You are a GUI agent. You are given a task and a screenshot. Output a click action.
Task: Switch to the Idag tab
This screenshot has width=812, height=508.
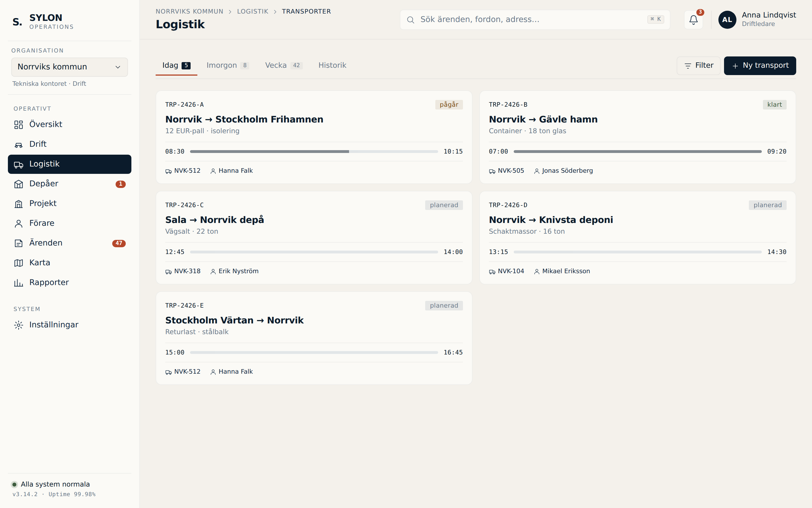tap(176, 65)
